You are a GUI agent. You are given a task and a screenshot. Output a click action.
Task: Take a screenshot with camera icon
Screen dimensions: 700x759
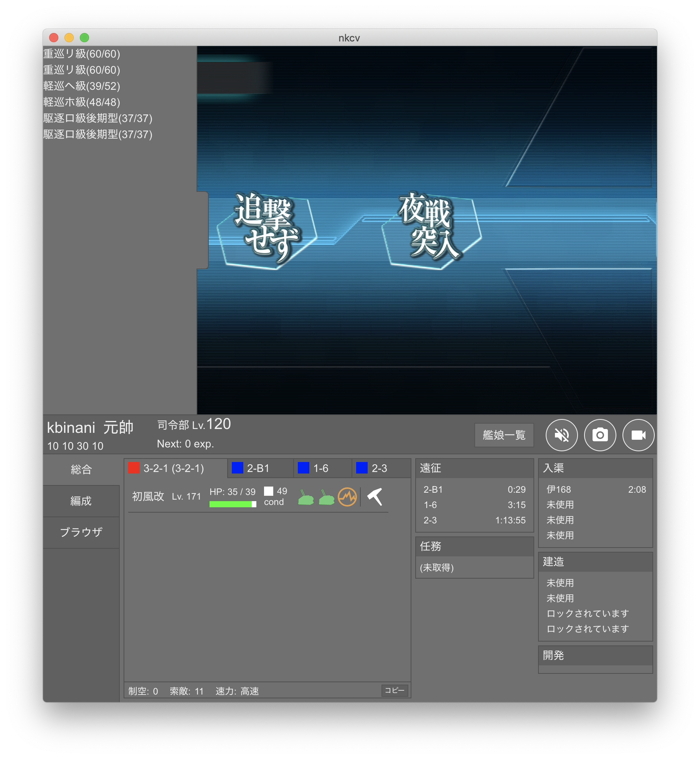pos(600,435)
